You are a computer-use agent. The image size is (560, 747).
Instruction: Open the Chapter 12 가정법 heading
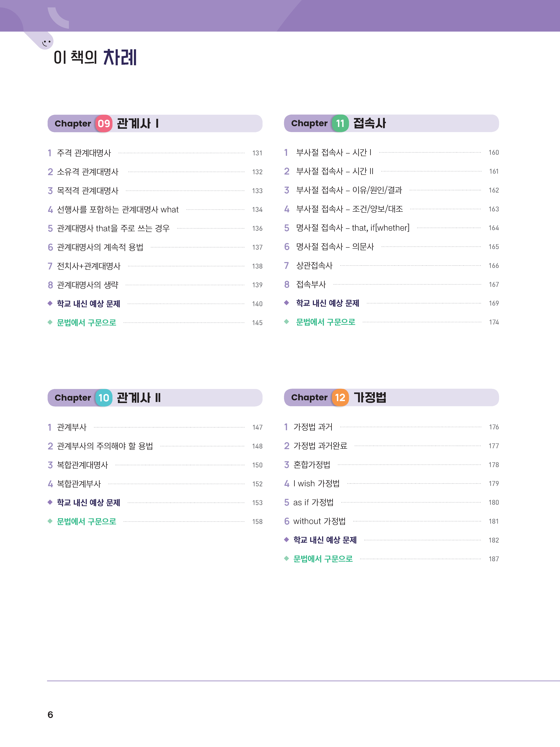[x=391, y=397]
